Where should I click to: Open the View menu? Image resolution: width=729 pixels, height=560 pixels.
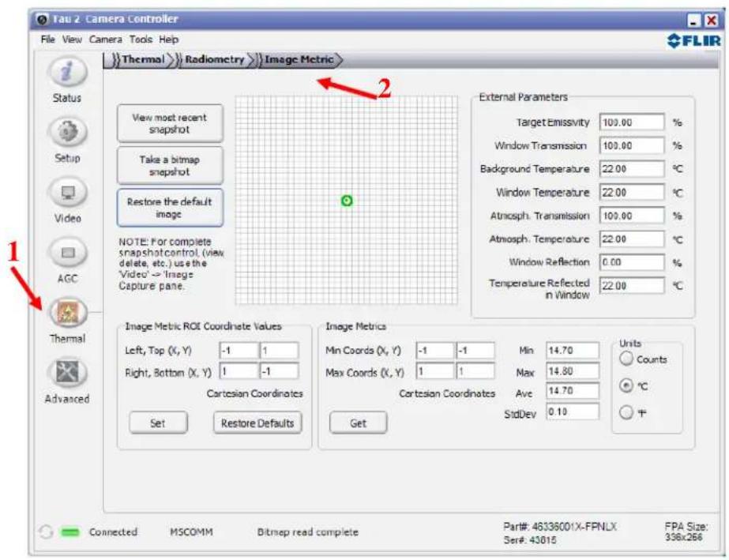(72, 39)
